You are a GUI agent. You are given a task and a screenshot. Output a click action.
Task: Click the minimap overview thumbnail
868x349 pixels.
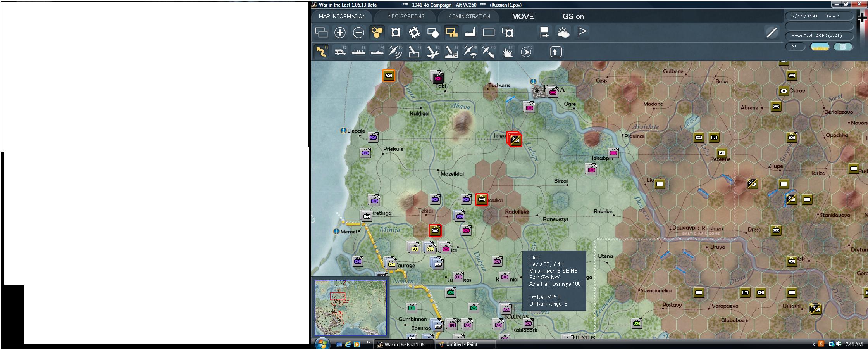[x=351, y=308]
